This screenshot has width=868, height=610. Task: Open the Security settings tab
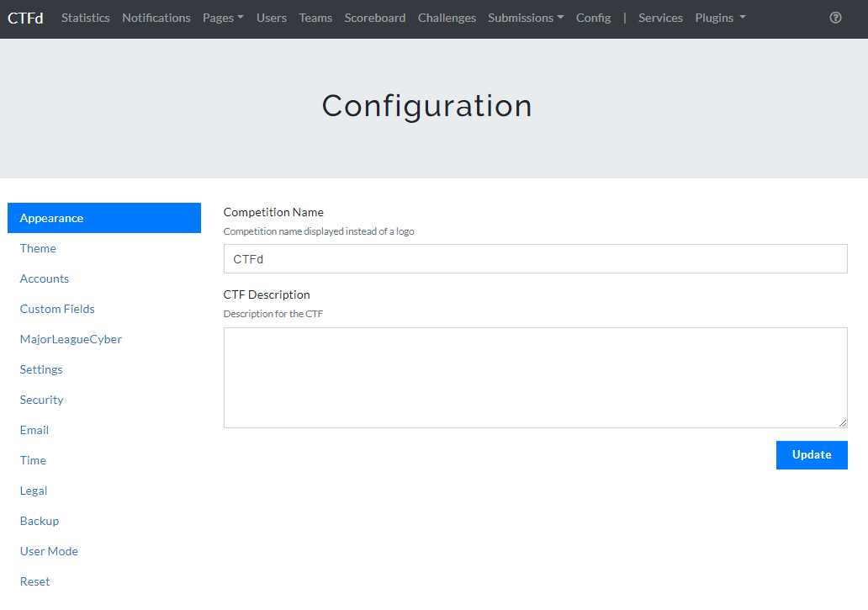tap(42, 400)
